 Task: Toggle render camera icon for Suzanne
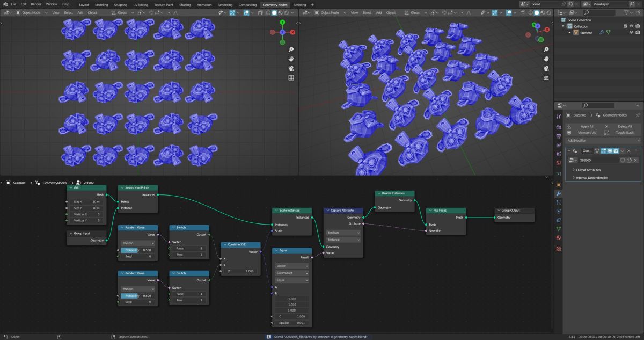[638, 32]
